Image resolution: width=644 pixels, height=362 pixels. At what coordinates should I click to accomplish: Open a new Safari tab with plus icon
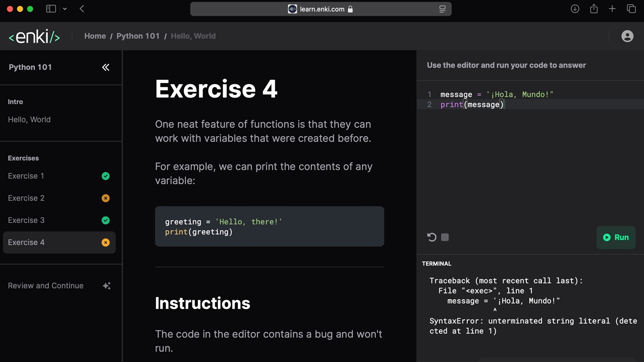(x=612, y=9)
